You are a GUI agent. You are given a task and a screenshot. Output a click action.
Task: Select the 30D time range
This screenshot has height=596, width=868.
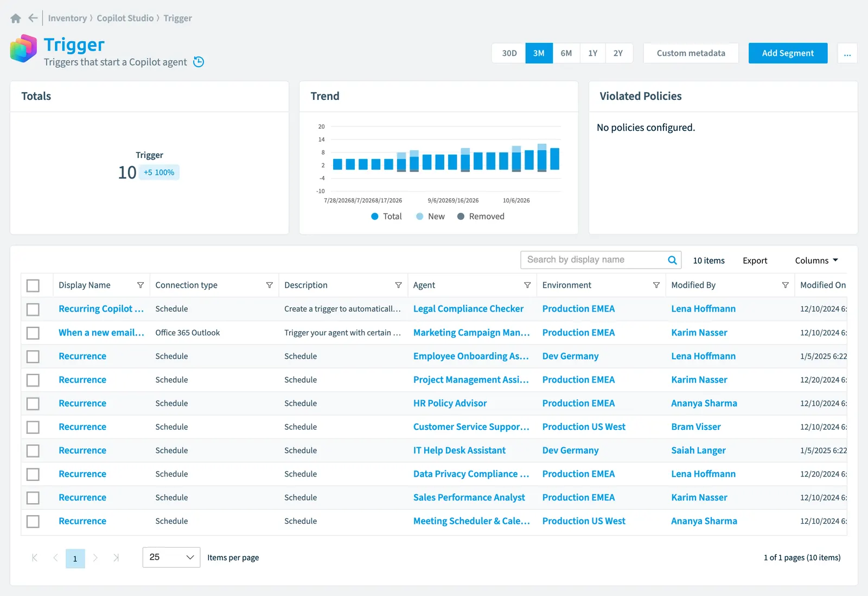coord(509,53)
